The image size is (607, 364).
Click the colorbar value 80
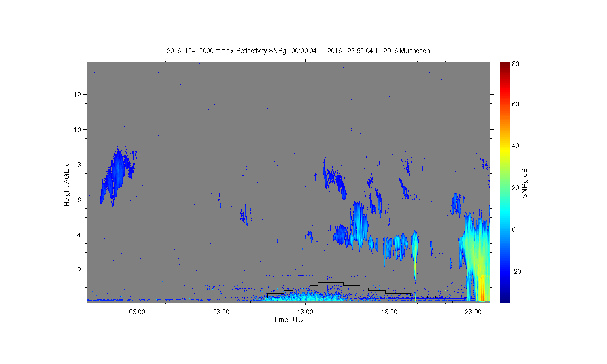coord(516,64)
